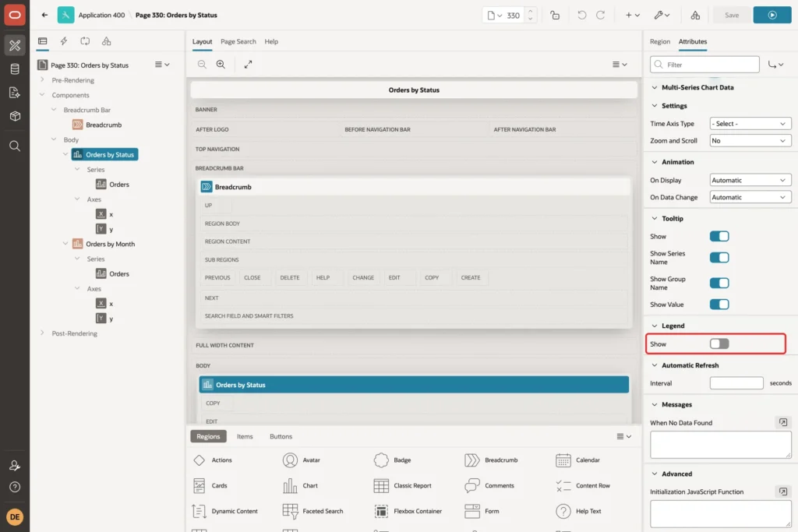Screen dimensions: 798x532
Task: Open the Shared Components toolbar icon
Action: (695, 16)
